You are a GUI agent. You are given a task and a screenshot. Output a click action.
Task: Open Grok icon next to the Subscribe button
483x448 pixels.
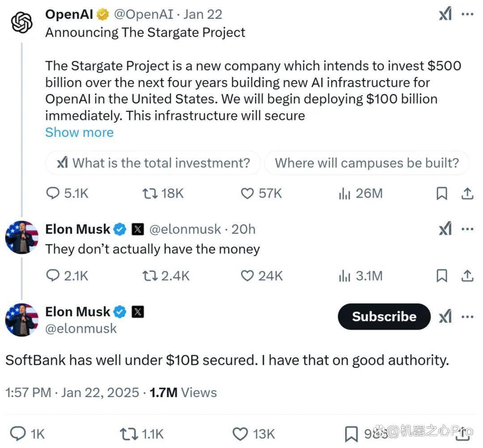pyautogui.click(x=445, y=317)
